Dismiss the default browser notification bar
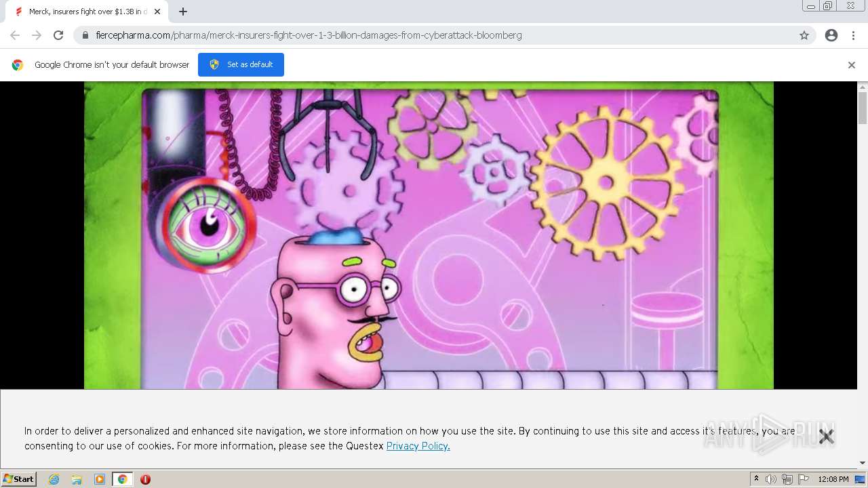868x488 pixels. [852, 65]
